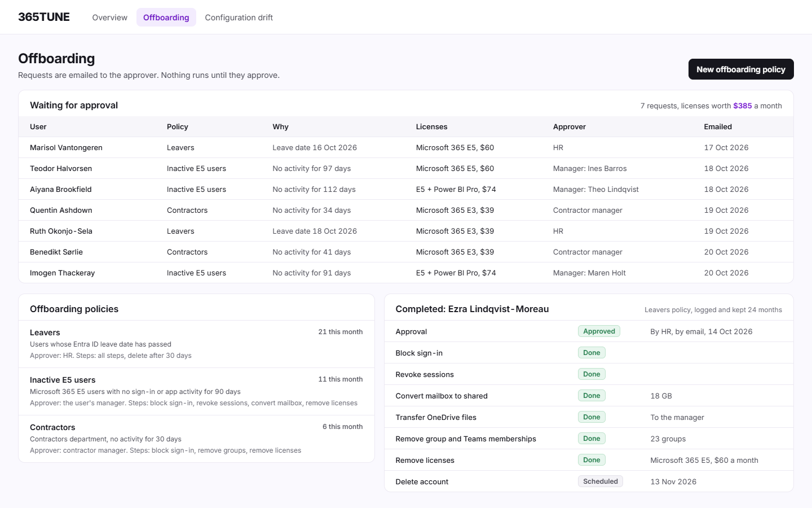
Task: Click Done badge for Convert mailbox
Action: point(592,396)
